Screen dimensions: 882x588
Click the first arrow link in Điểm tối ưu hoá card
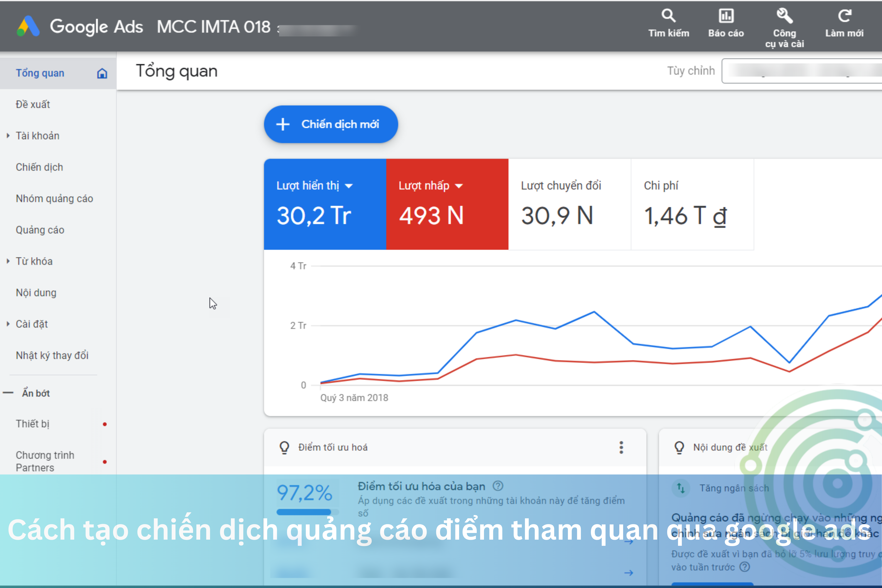[x=629, y=542]
